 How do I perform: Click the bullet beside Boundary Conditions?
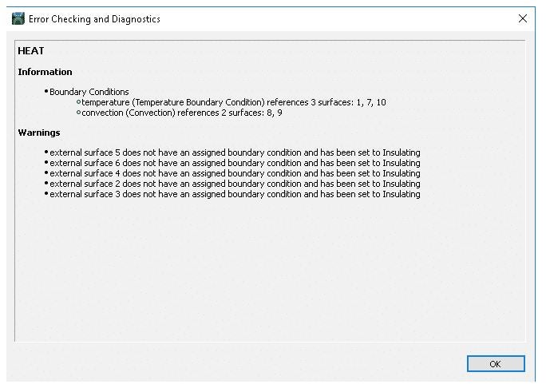tap(46, 92)
